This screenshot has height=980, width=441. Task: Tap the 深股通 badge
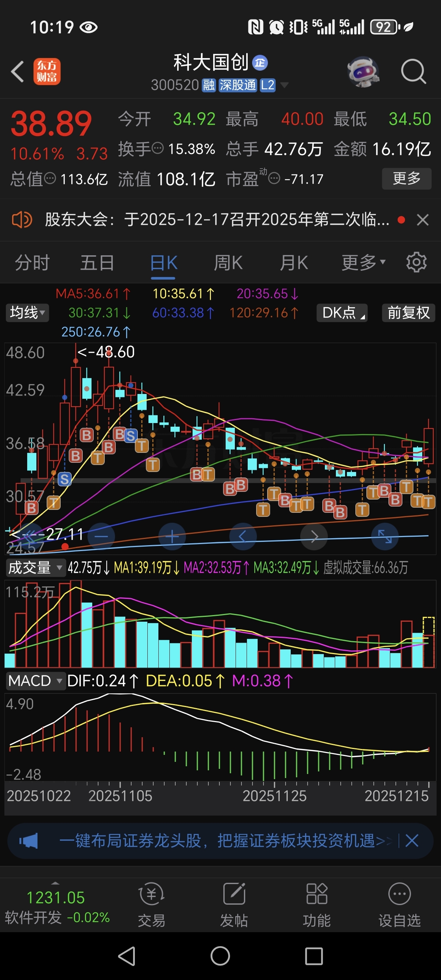tap(238, 85)
